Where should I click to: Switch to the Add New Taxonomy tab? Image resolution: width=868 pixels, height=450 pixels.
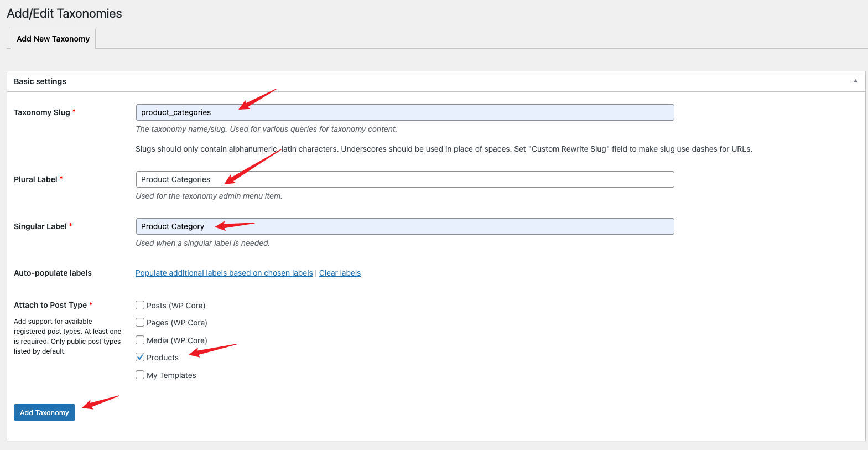tap(53, 39)
